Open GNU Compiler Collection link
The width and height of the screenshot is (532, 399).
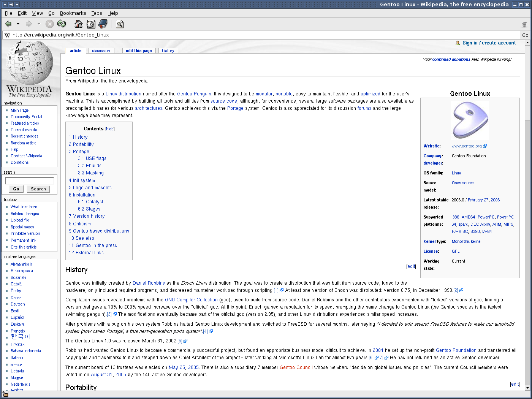[191, 300]
